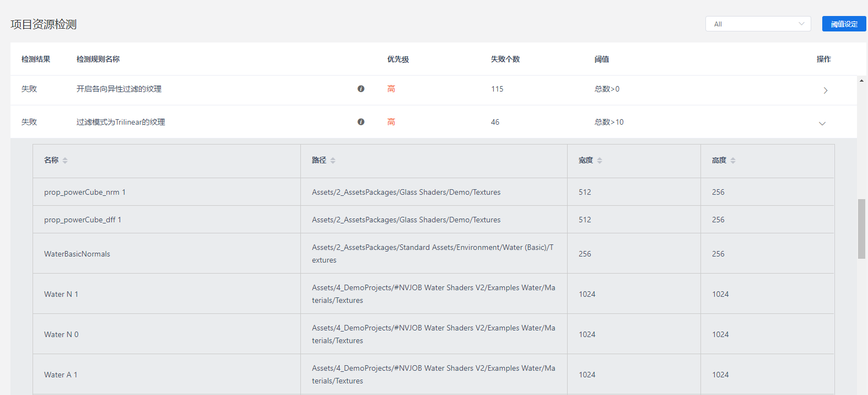
Task: Click path of prop_powerCube_nrm 1 row
Action: click(x=406, y=192)
